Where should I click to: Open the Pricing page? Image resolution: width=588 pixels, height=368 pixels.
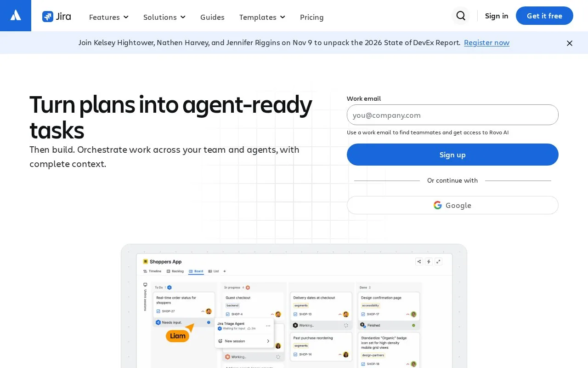(312, 17)
